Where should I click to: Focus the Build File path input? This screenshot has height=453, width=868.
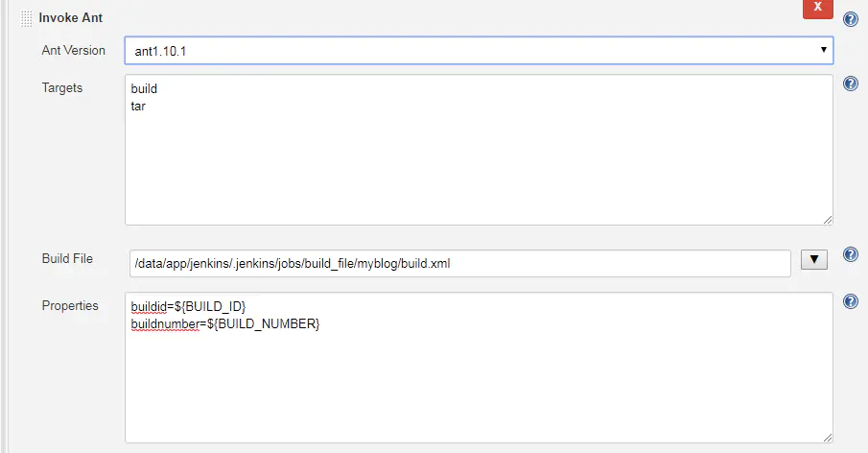460,264
